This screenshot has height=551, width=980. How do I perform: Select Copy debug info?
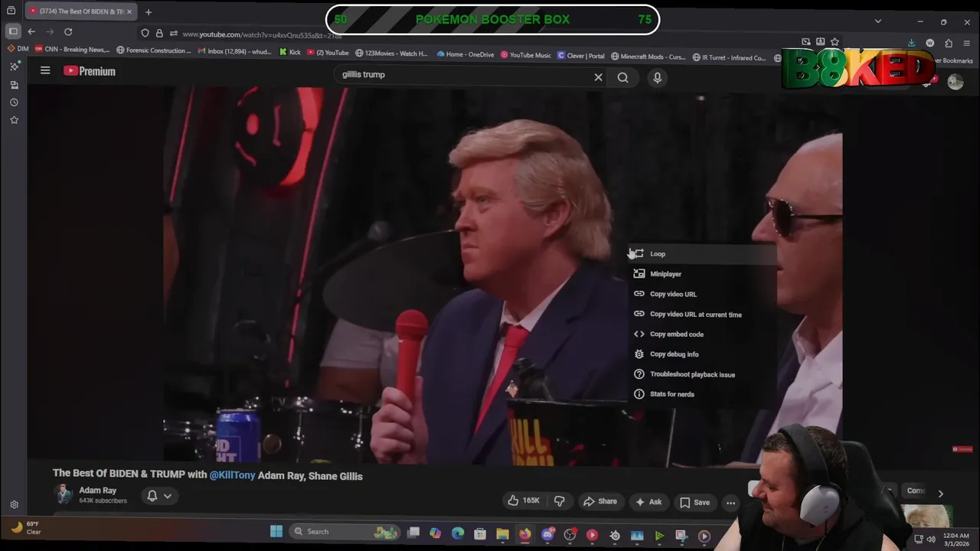tap(703, 354)
